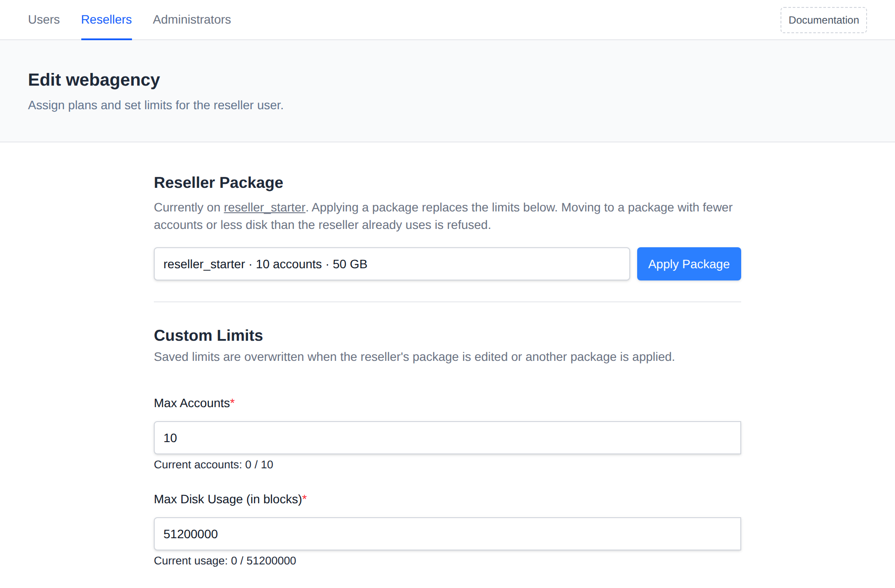The width and height of the screenshot is (895, 588).
Task: Click the 'Current accounts: 0 / 10' text
Action: [213, 464]
